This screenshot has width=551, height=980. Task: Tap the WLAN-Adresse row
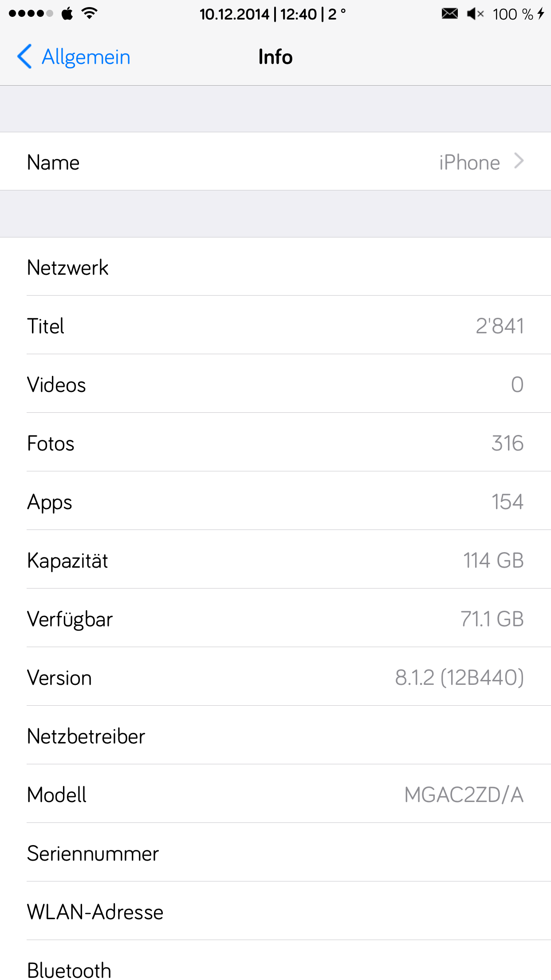coord(275,912)
